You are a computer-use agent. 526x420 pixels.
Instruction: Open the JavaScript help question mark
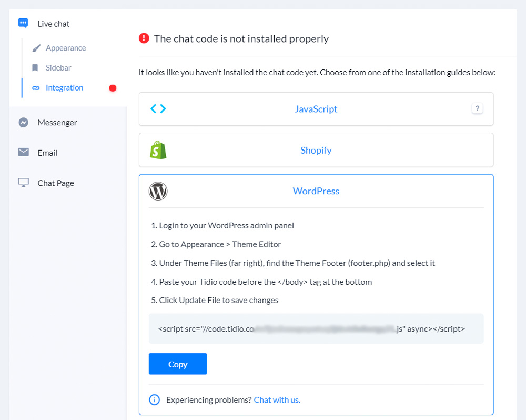[x=478, y=108]
